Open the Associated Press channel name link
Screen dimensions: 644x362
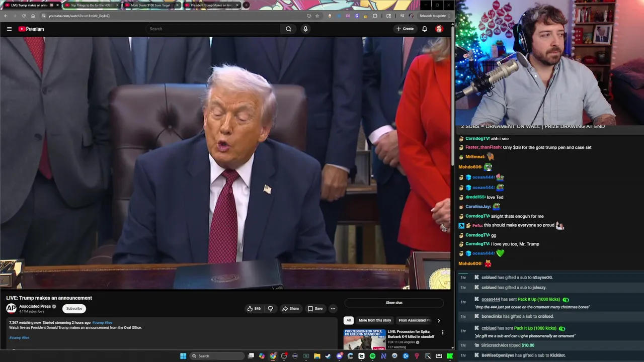[35, 306]
